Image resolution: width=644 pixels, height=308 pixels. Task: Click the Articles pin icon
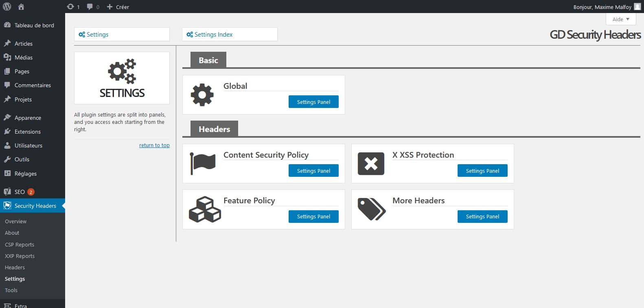[x=7, y=43]
